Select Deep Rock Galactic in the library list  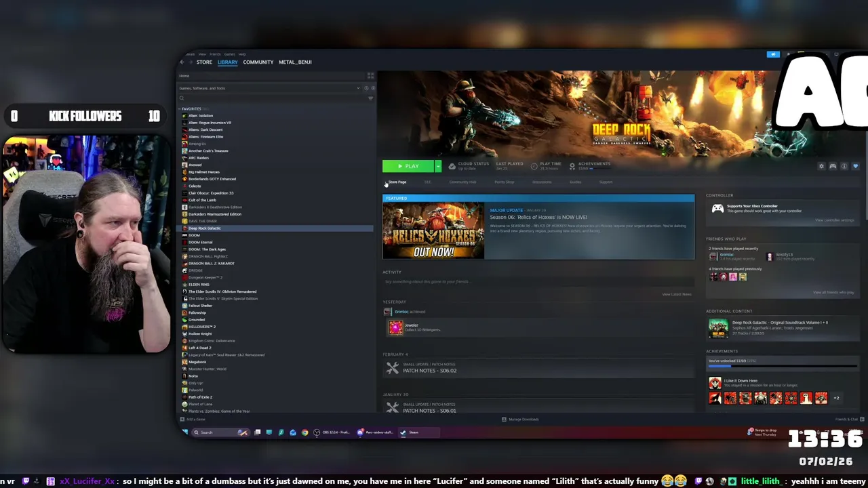[x=204, y=228]
